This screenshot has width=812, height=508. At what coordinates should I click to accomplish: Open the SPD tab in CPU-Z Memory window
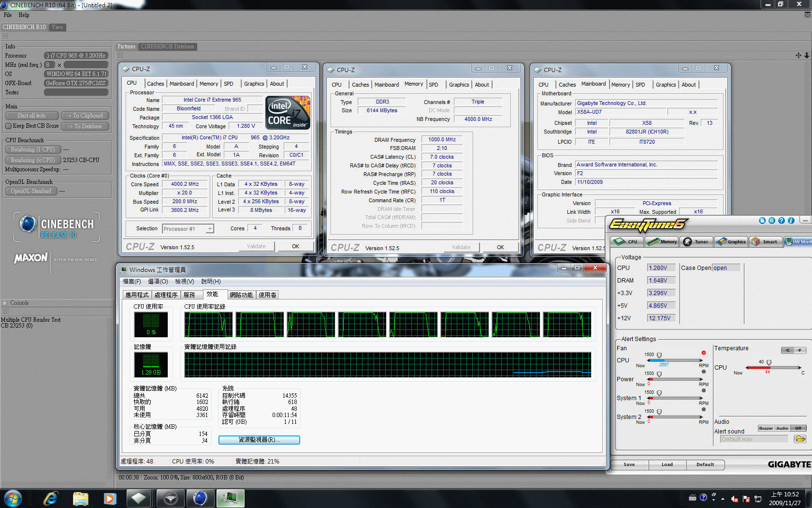(434, 85)
